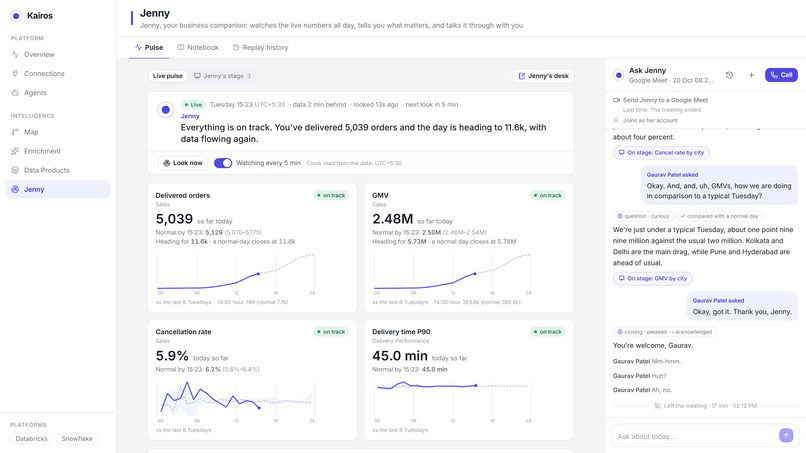This screenshot has height=453, width=806.
Task: Click the Databricks platform chip
Action: 31,439
